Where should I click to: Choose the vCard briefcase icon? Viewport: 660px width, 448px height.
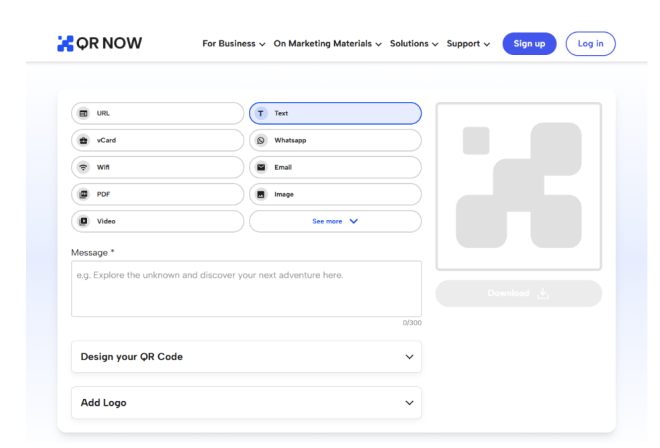pos(83,140)
